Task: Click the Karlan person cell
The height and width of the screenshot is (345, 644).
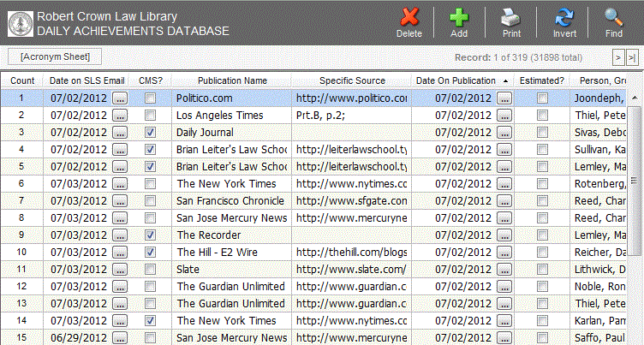Action: pyautogui.click(x=599, y=321)
